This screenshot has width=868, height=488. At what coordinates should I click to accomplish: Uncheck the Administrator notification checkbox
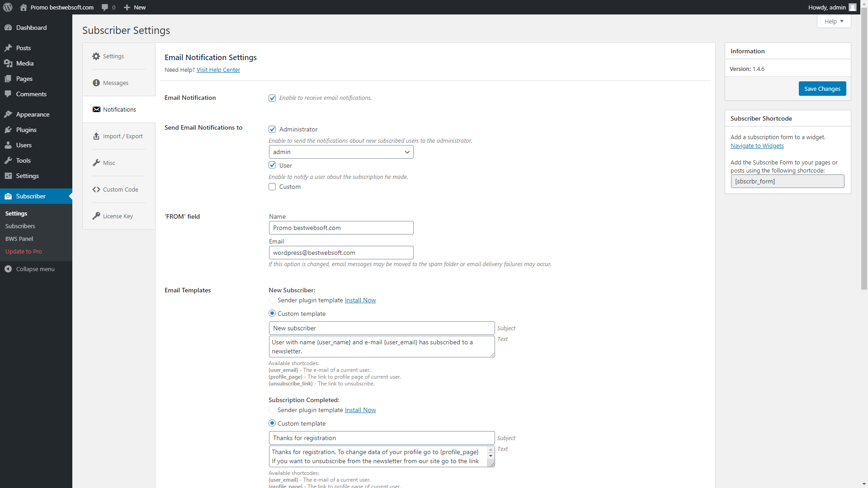click(x=272, y=129)
